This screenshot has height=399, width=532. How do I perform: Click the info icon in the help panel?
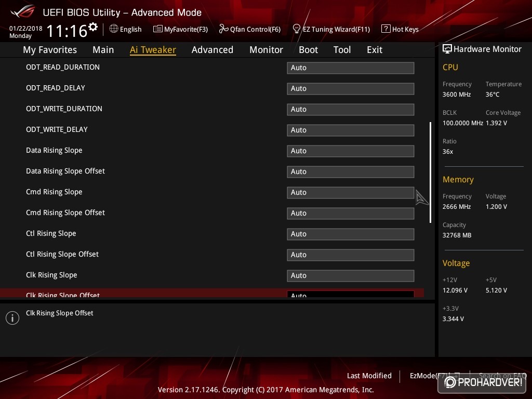point(12,318)
